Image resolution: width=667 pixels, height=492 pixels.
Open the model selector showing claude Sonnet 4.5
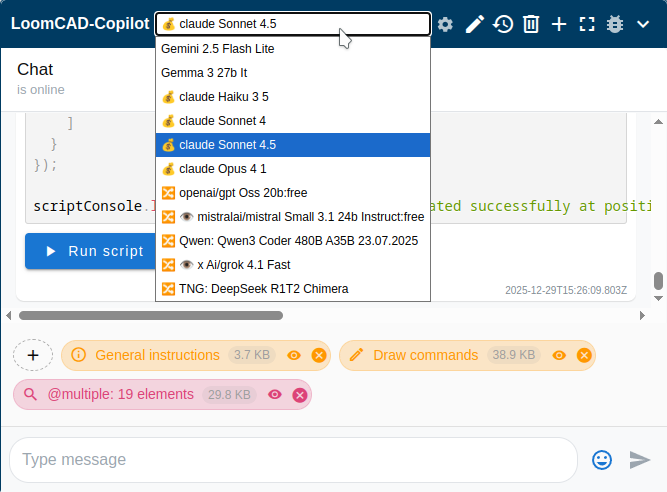(x=293, y=24)
